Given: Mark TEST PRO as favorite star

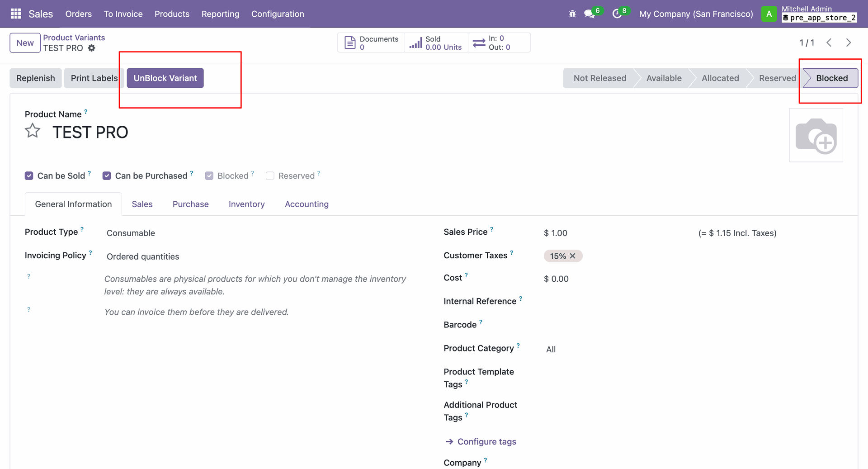Looking at the screenshot, I should tap(33, 131).
